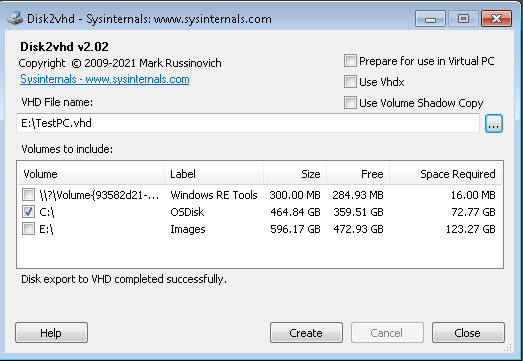
Task: Click the Disk2vhd title bar app icon
Action: (15, 18)
